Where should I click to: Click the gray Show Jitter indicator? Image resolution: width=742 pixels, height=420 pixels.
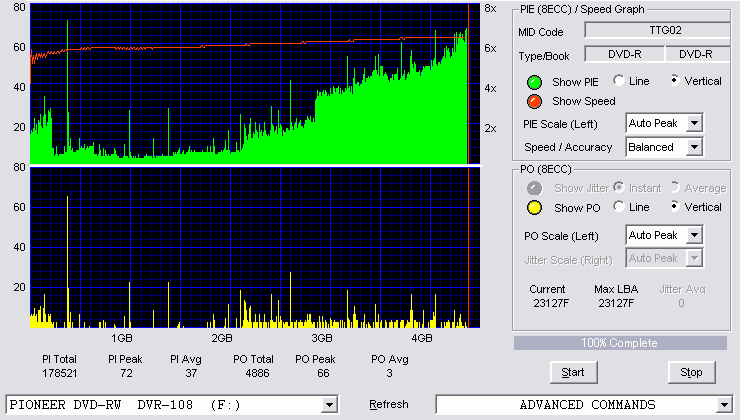point(534,188)
